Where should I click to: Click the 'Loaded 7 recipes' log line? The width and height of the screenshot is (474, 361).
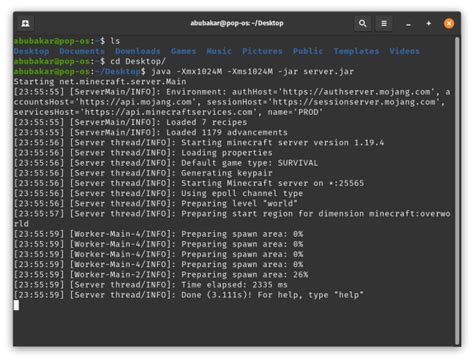pyautogui.click(x=207, y=122)
